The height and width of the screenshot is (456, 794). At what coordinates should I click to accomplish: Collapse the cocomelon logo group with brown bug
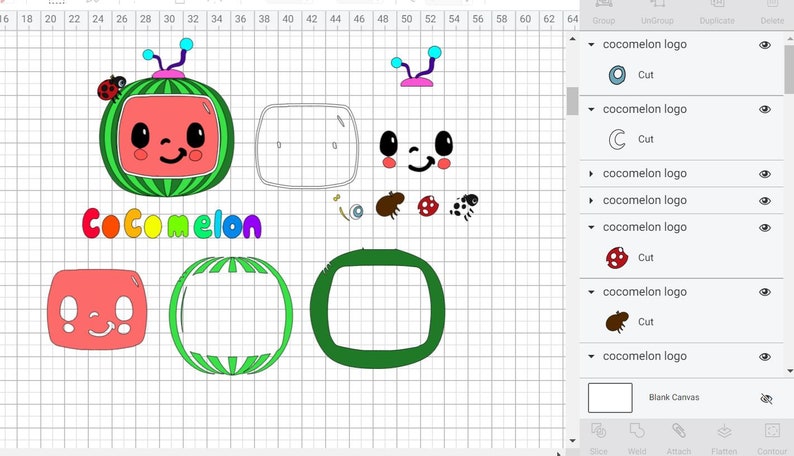tap(591, 292)
